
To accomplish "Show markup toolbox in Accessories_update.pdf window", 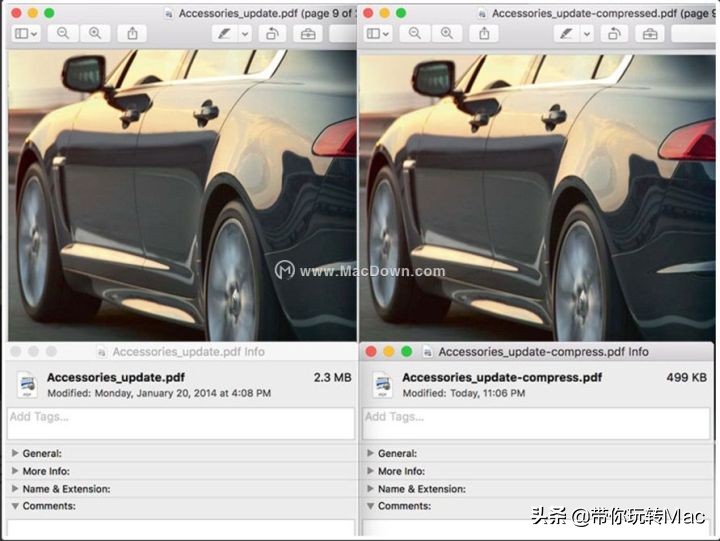I will click(308, 34).
